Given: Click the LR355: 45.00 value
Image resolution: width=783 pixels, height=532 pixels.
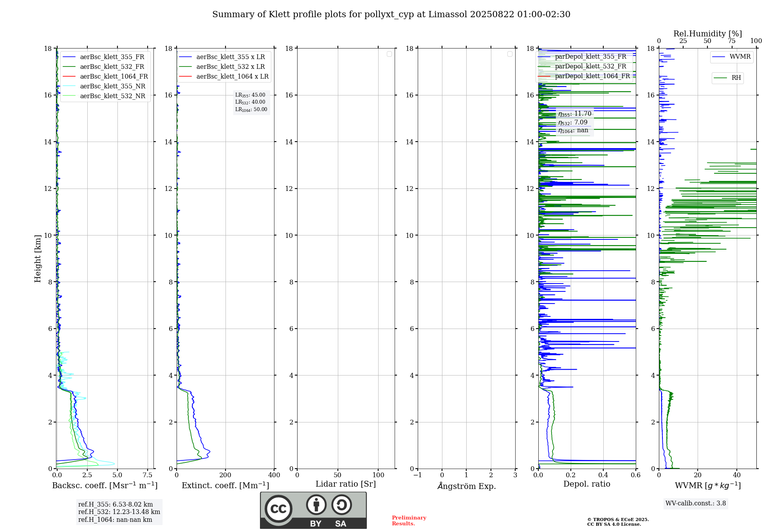Looking at the screenshot, I should coord(250,95).
